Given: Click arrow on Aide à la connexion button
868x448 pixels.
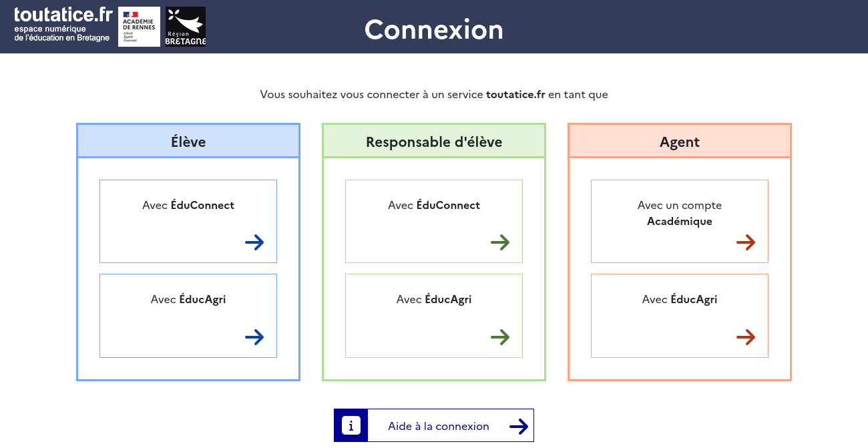Looking at the screenshot, I should point(519,427).
